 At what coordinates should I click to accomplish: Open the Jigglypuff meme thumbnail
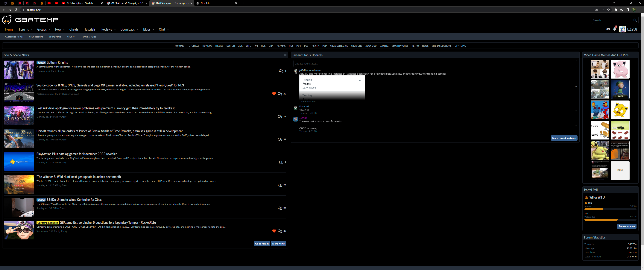click(620, 69)
